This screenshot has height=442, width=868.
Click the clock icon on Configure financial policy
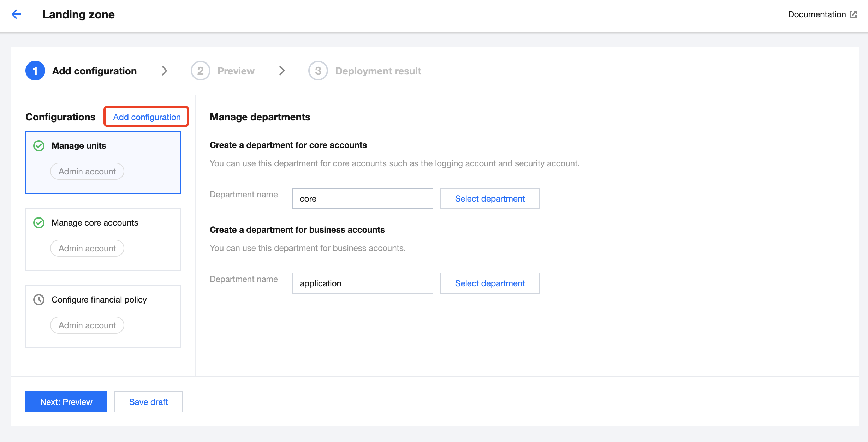[x=39, y=299]
